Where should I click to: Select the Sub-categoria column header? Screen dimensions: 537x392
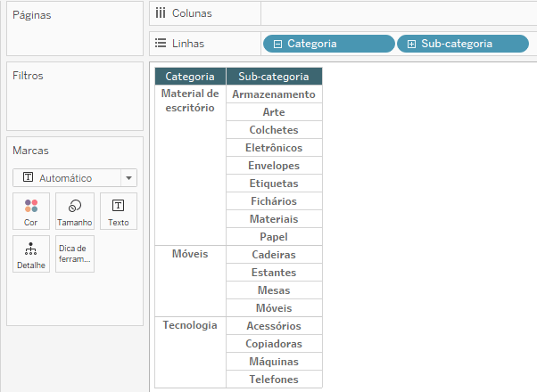coord(274,77)
